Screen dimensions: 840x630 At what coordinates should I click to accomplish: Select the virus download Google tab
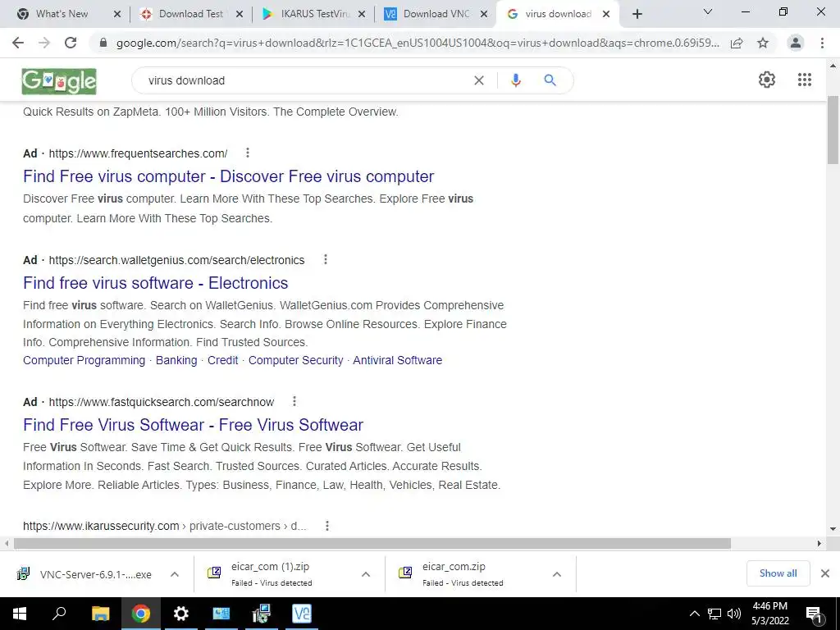(558, 14)
